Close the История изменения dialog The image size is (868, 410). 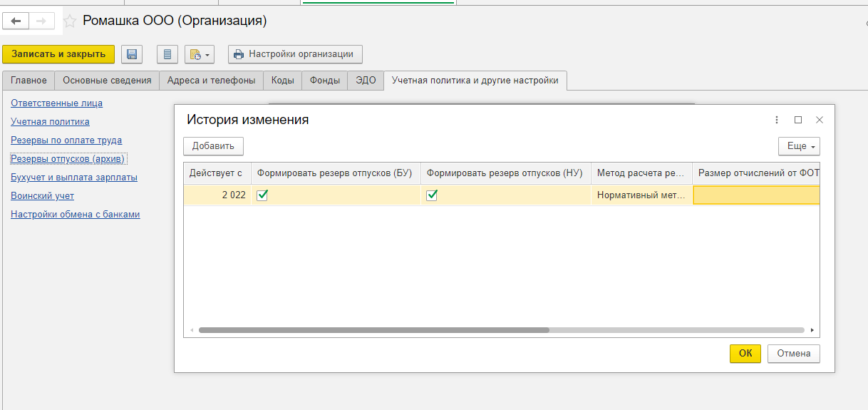click(820, 120)
